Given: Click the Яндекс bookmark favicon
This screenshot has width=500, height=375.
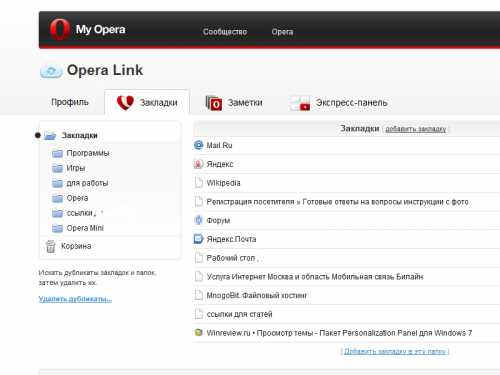Looking at the screenshot, I should [x=199, y=164].
